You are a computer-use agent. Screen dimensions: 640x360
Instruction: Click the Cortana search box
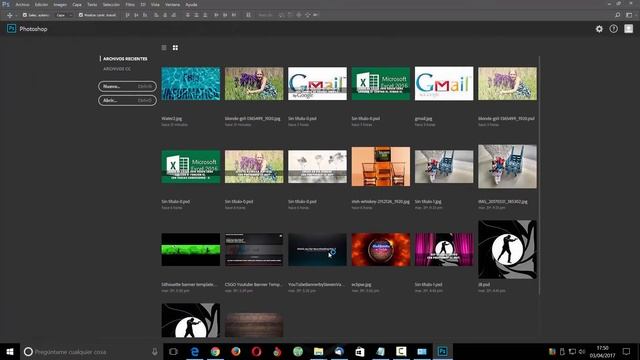pyautogui.click(x=90, y=351)
